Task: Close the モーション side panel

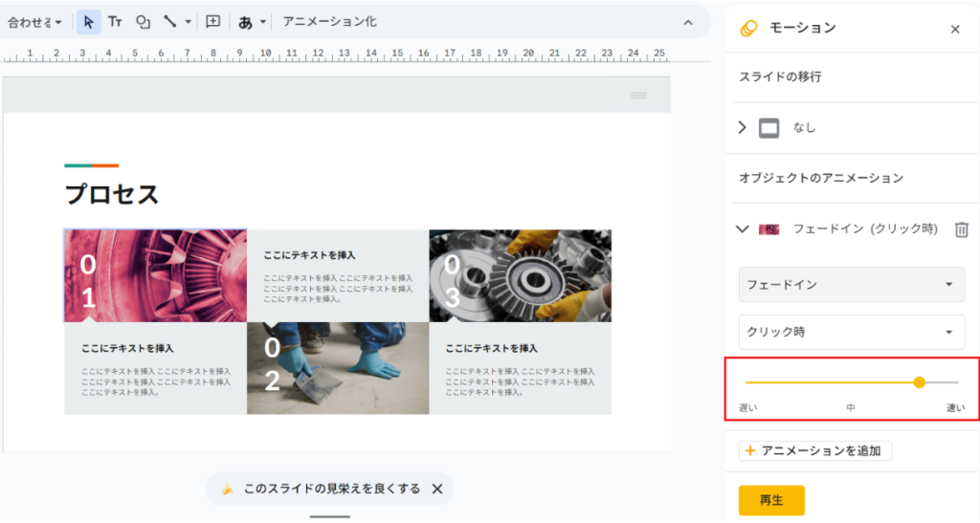Action: click(954, 29)
